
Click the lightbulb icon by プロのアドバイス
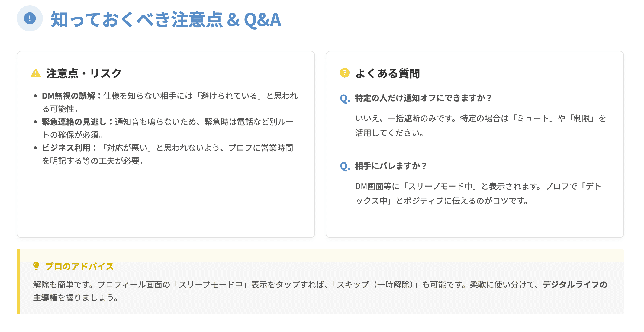(x=36, y=266)
